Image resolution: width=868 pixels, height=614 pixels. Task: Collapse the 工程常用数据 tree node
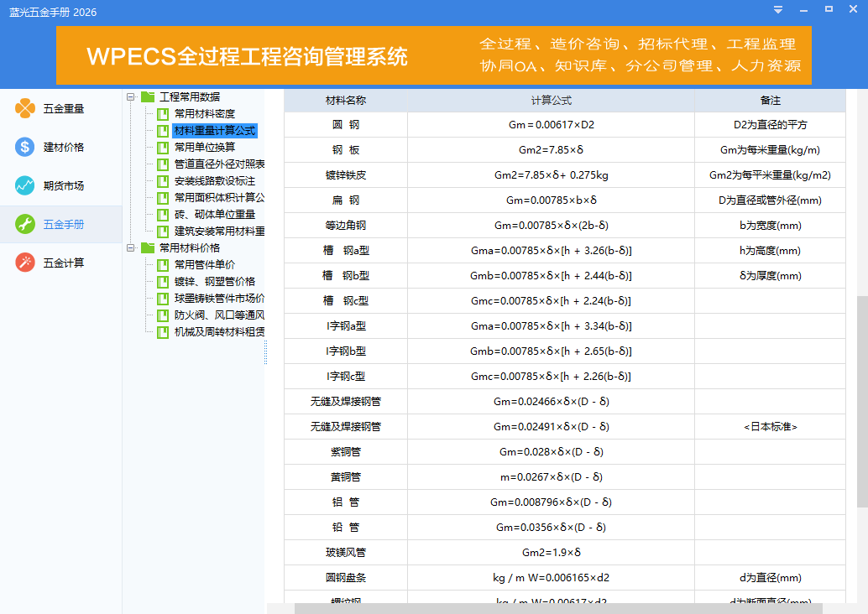click(x=130, y=96)
